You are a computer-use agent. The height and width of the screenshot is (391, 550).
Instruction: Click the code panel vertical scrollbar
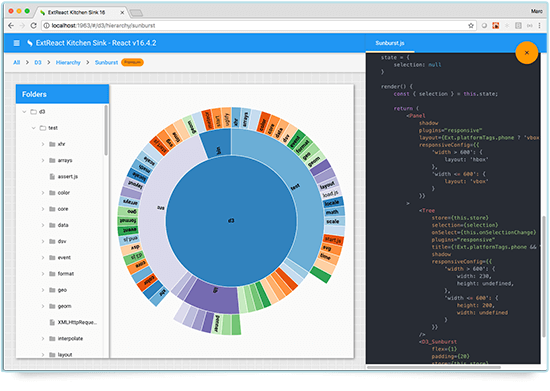coord(544,276)
